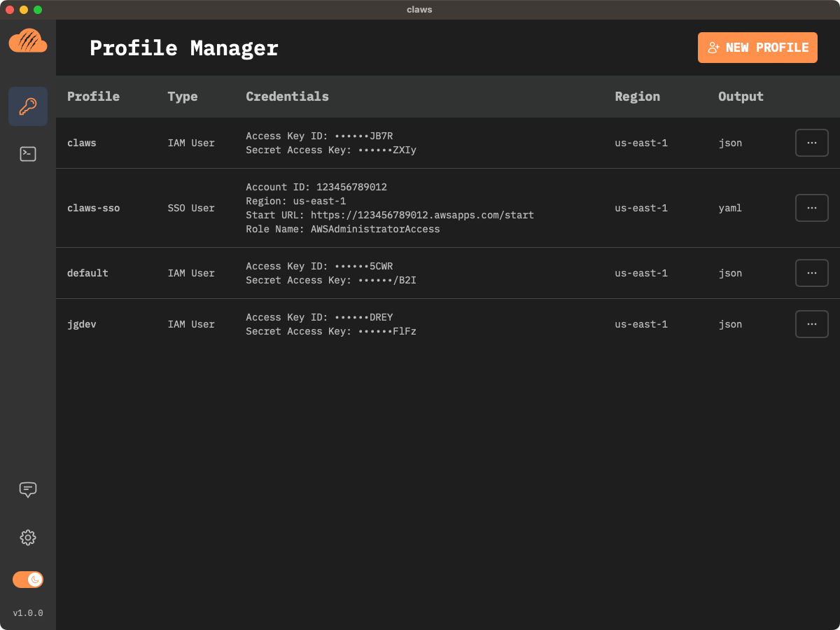840x630 pixels.
Task: Click the Secret Access Key ending /B2I
Action: (331, 280)
